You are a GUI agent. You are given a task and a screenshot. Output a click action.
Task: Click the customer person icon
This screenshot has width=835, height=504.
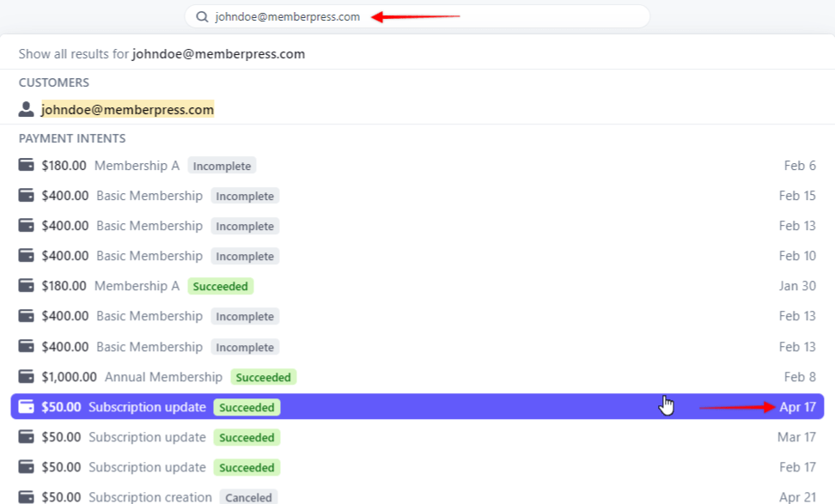[26, 109]
